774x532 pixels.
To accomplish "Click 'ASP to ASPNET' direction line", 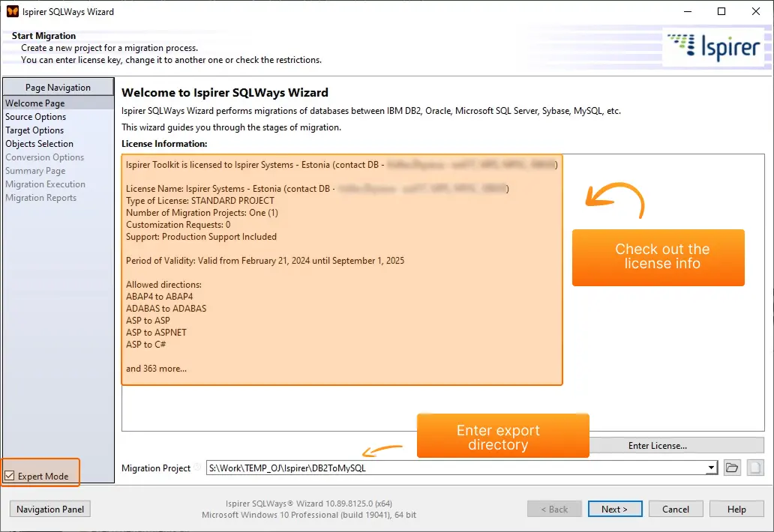I will 157,333.
